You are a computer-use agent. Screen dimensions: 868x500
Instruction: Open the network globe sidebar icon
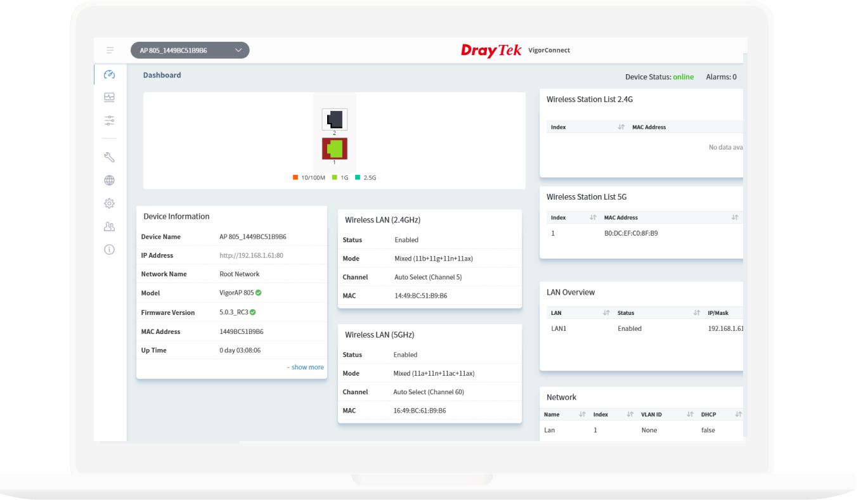coord(109,181)
